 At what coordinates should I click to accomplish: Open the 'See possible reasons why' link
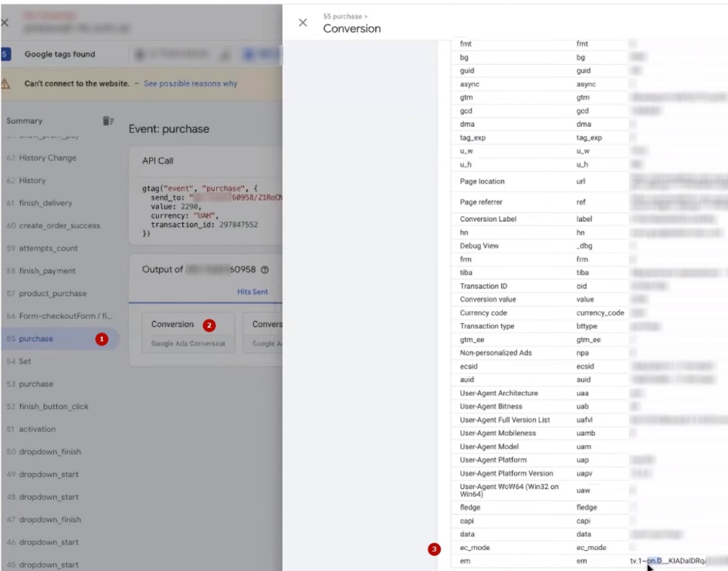tap(191, 83)
